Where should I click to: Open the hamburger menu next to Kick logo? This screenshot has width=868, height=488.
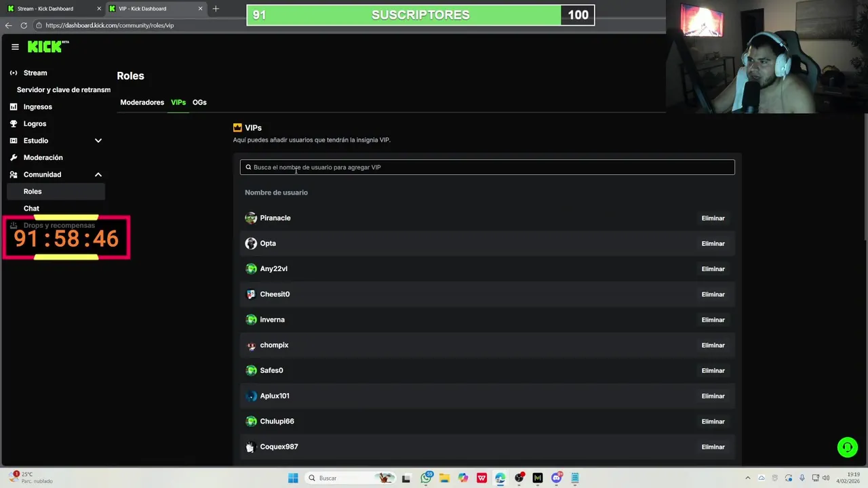pos(15,47)
